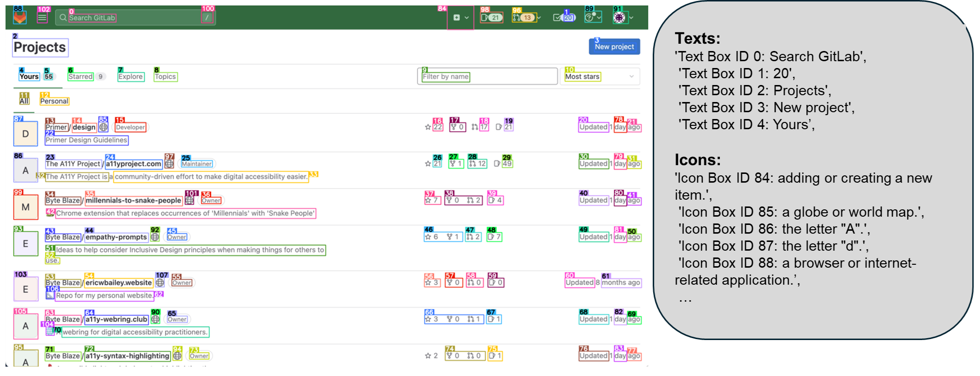Open merge requests counter showing 13
This screenshot has height=376, width=980.
pyautogui.click(x=524, y=17)
